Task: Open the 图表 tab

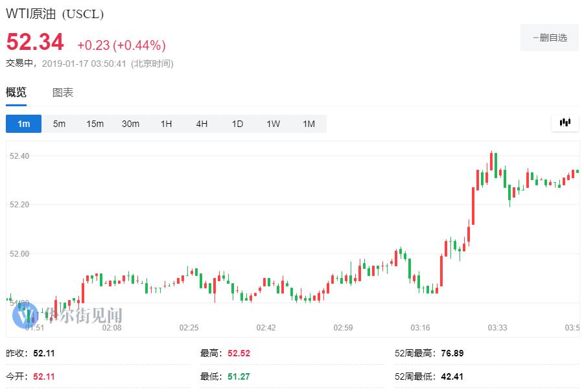Action: coord(63,93)
